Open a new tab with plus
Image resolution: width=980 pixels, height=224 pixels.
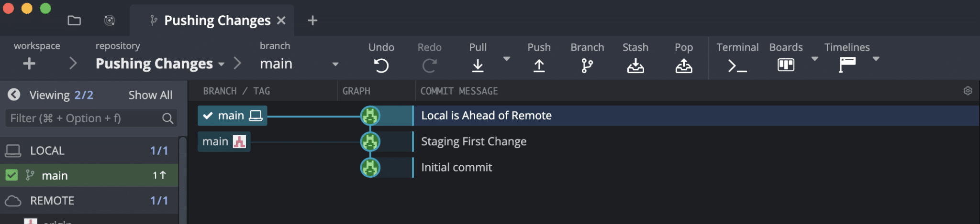312,21
